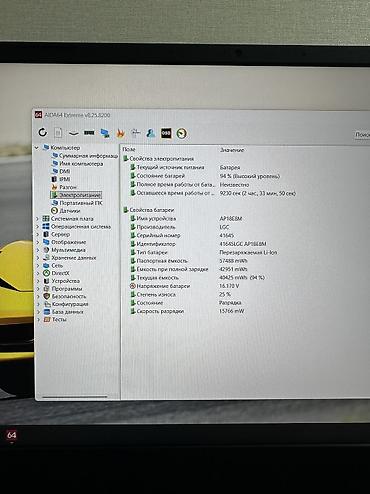This screenshot has width=370, height=494.
Task: Select Суммарная информация tree item
Action: pos(85,156)
